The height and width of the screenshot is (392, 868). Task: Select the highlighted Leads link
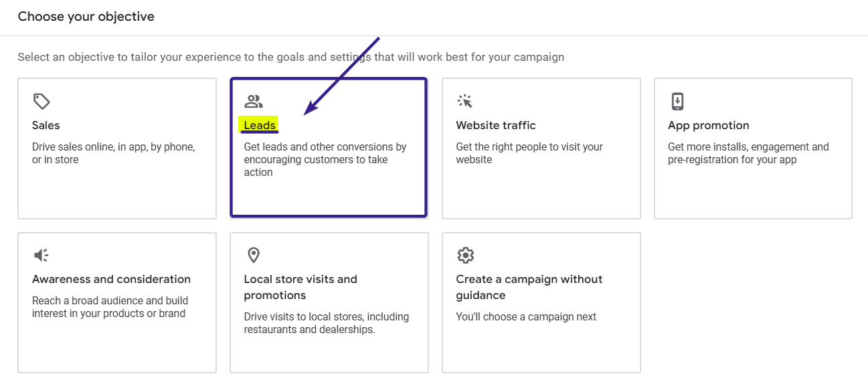259,125
